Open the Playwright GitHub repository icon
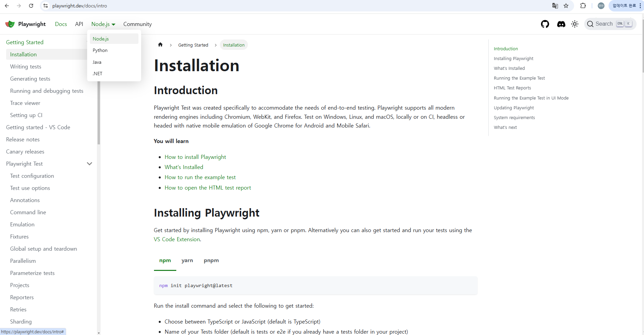 coord(545,24)
